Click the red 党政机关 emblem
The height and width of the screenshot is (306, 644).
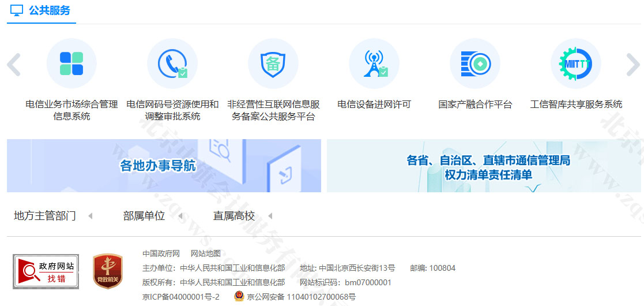(x=108, y=271)
